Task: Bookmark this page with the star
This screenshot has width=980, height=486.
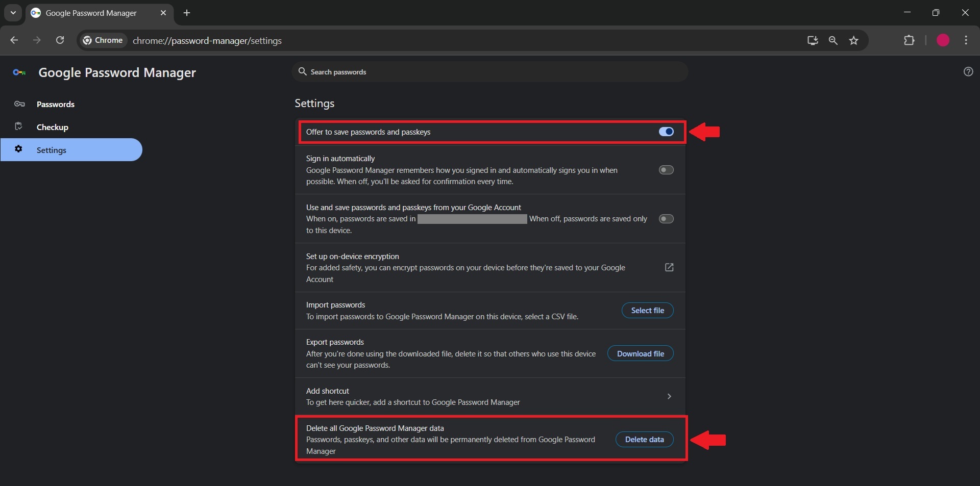Action: tap(853, 40)
